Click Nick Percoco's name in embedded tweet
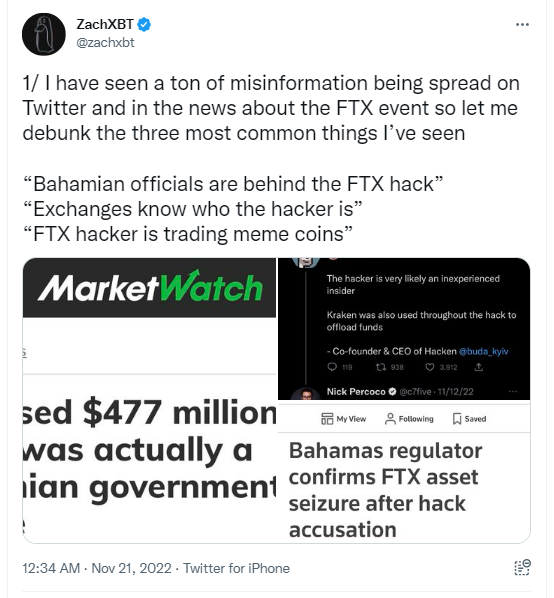The image size is (554, 598). 356,392
